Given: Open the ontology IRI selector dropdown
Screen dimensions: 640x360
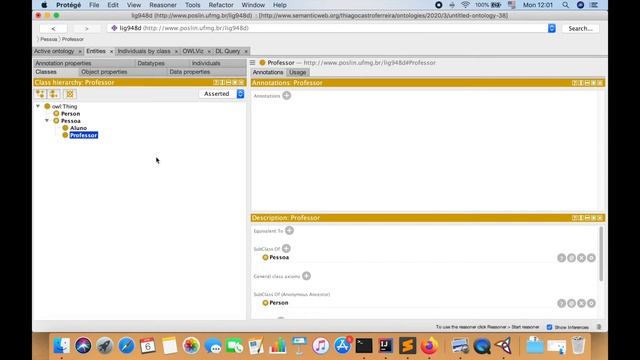Looking at the screenshot, I should (x=551, y=28).
